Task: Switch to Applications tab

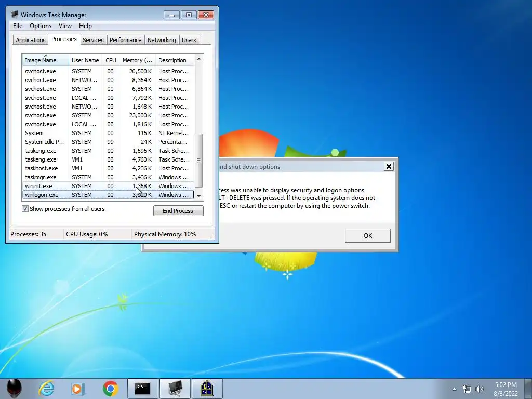Action: point(31,40)
